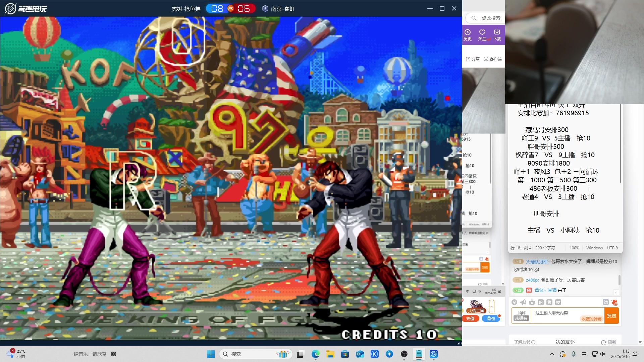
Task: Open the 了解友邻 help link
Action: [525, 342]
